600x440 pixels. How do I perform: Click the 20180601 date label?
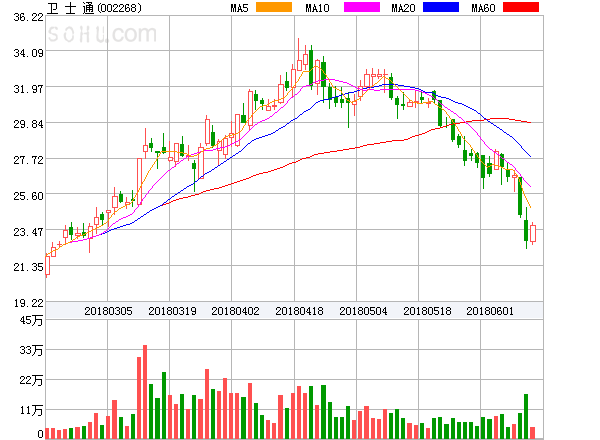pos(490,311)
